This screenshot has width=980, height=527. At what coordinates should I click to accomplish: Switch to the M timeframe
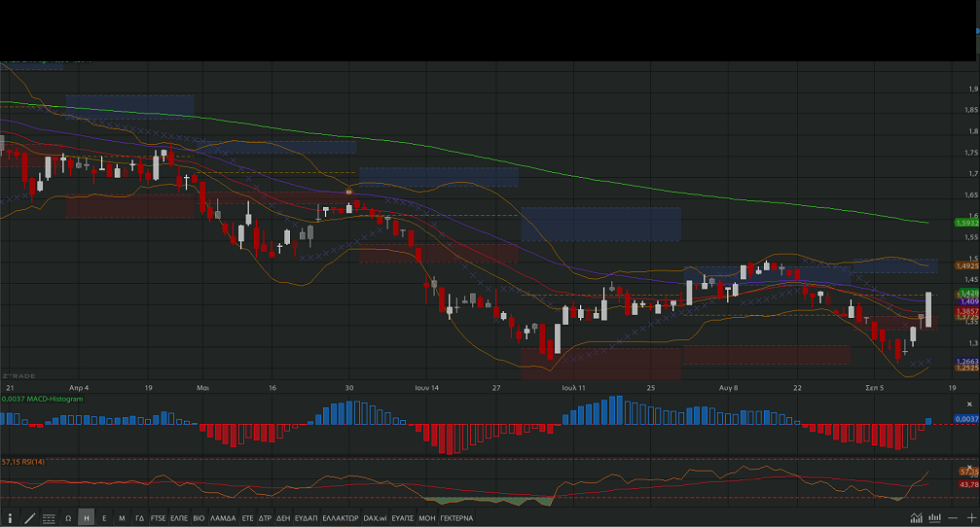coord(122,518)
